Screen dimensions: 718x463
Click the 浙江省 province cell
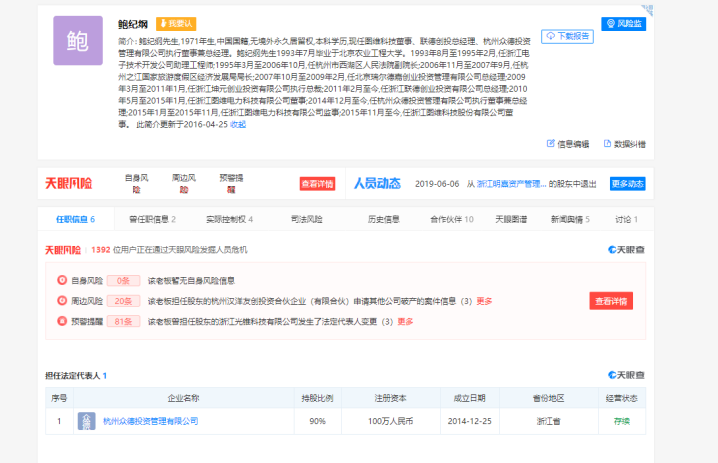coord(549,421)
